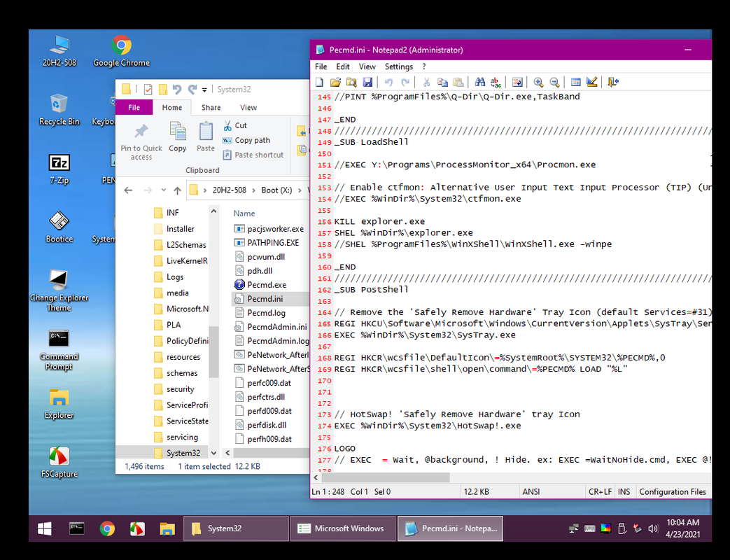
Task: Open the syntax scheme selection icon
Action: pos(576,83)
